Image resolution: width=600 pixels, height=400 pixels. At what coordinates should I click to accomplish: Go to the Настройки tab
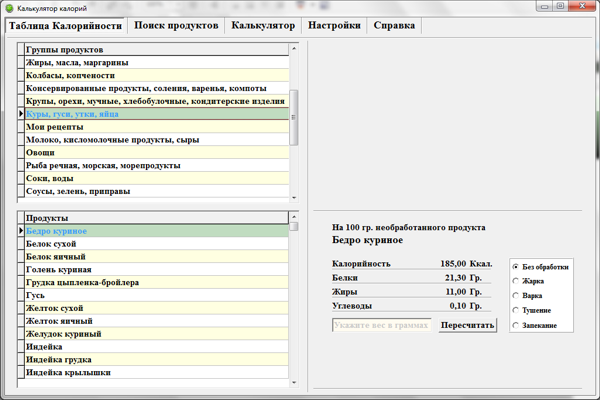(x=334, y=25)
